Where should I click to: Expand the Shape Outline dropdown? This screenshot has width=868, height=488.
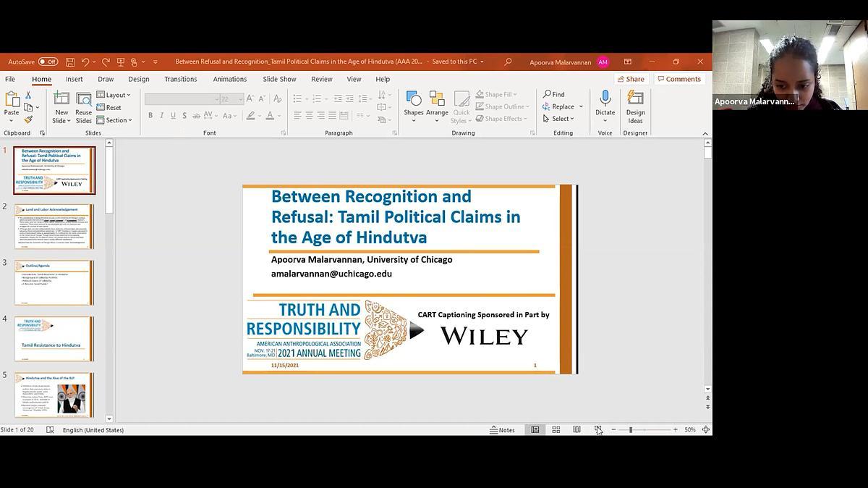503,107
